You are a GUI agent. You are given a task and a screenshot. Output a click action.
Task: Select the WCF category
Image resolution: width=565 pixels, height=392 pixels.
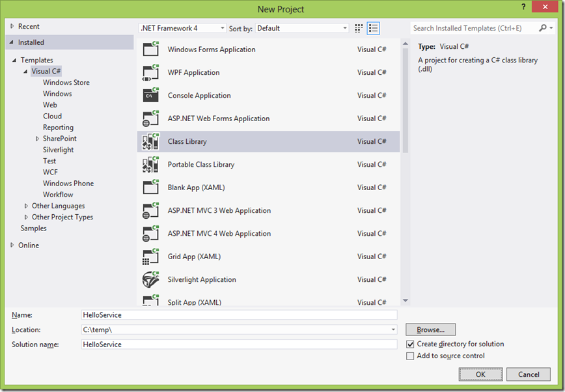click(50, 172)
